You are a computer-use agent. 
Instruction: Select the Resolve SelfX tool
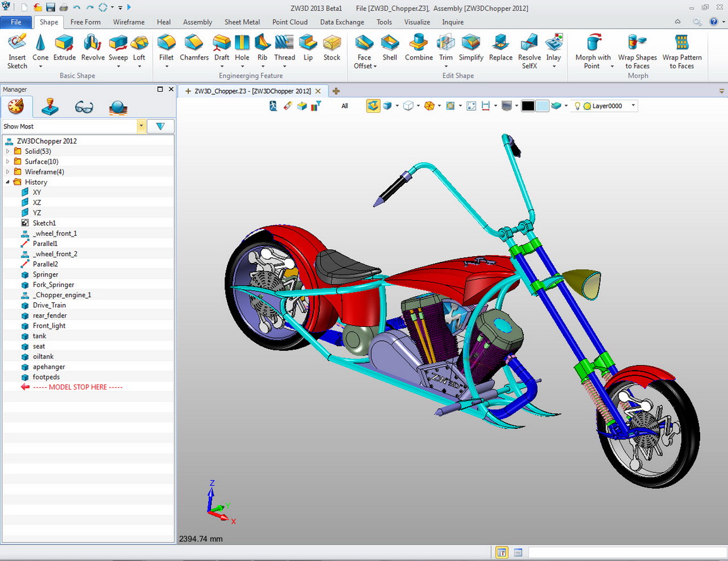[530, 51]
